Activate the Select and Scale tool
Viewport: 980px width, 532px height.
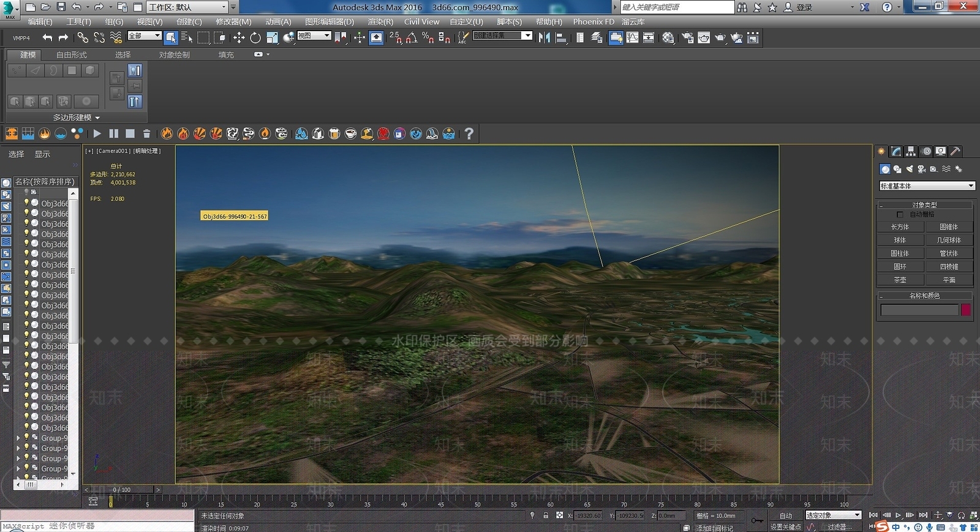pos(272,38)
